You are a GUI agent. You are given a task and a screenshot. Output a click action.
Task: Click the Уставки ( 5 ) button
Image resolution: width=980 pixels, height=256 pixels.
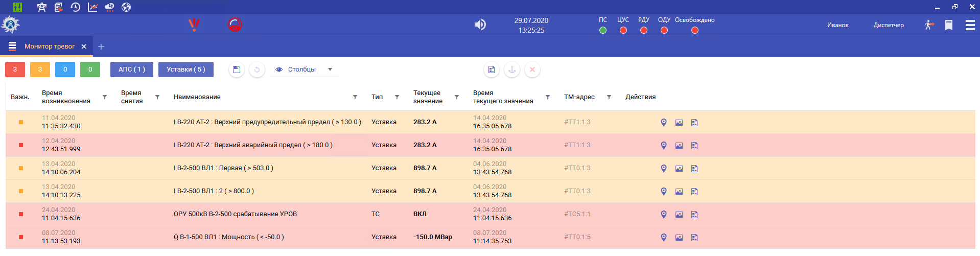pyautogui.click(x=185, y=69)
